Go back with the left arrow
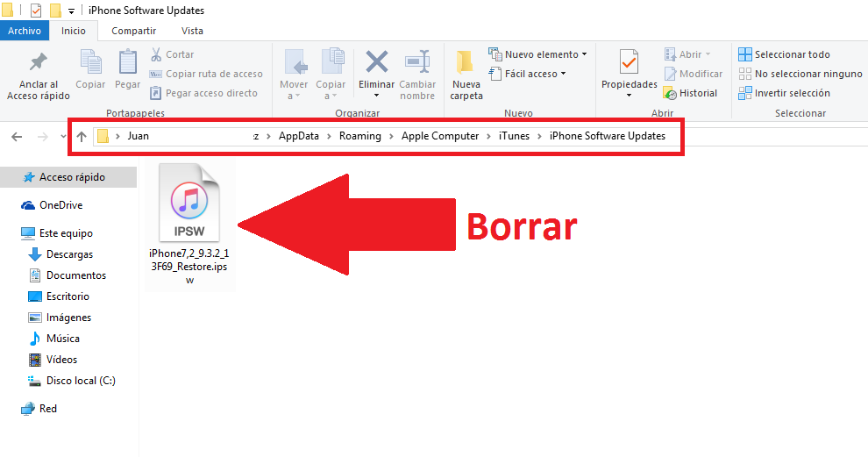This screenshot has height=457, width=868. tap(17, 136)
